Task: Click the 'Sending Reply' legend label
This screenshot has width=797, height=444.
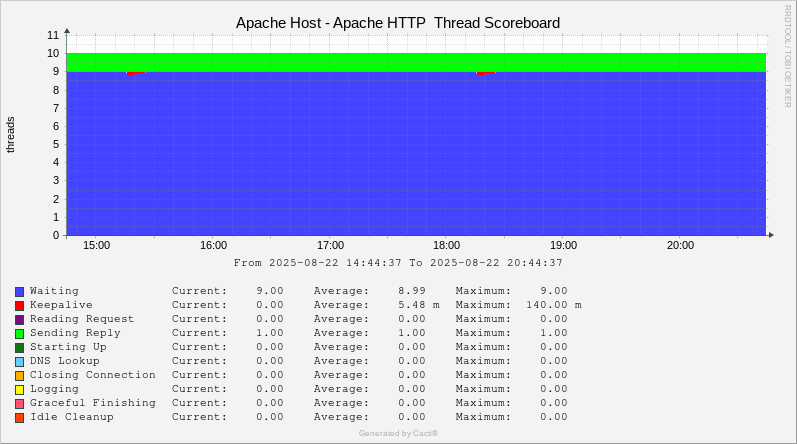Action: pos(75,333)
